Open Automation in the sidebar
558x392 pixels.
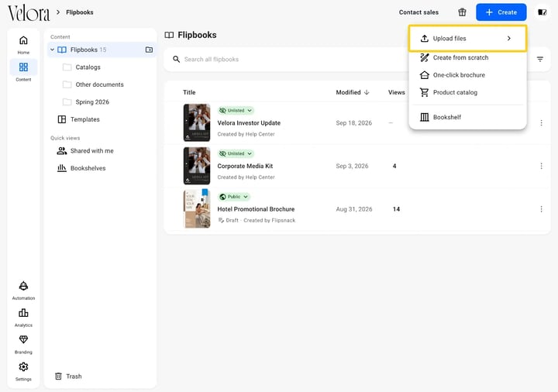click(x=23, y=291)
